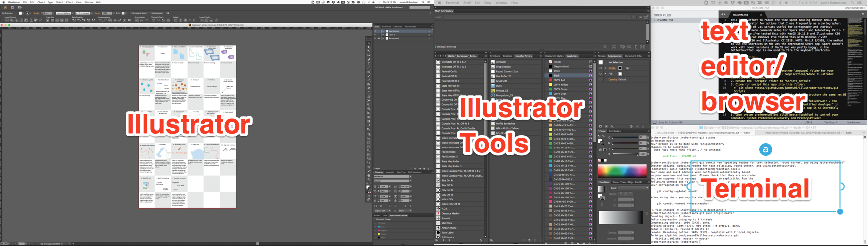Pick a color from the Color spectrum bar
The width and height of the screenshot is (868, 246).
tap(622, 171)
